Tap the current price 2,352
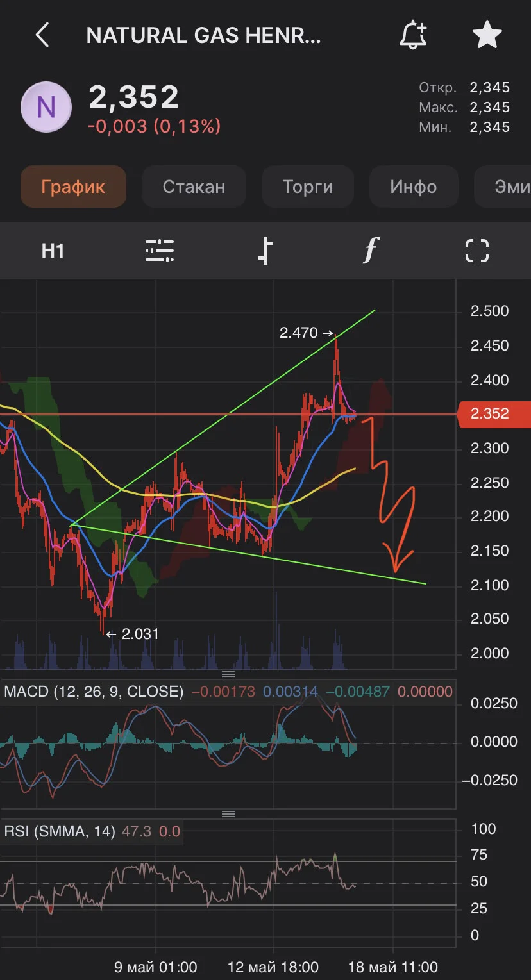This screenshot has width=531, height=980. pos(133,97)
